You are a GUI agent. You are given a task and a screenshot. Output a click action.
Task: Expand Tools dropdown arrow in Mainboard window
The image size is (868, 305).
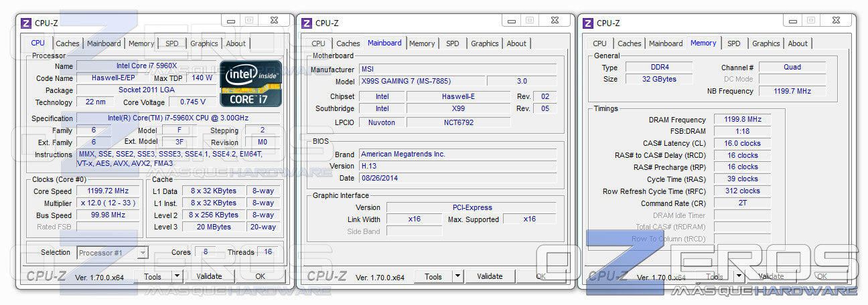coord(457,276)
